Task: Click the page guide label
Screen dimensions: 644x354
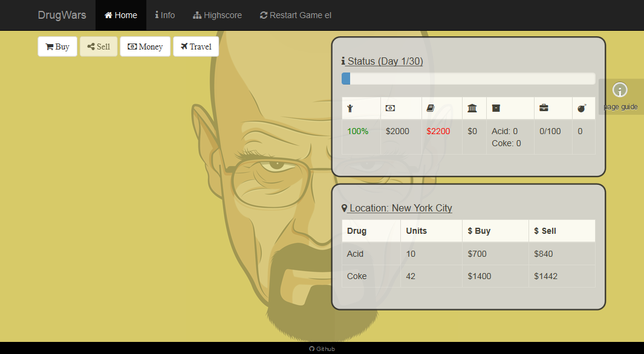Action: [x=620, y=107]
